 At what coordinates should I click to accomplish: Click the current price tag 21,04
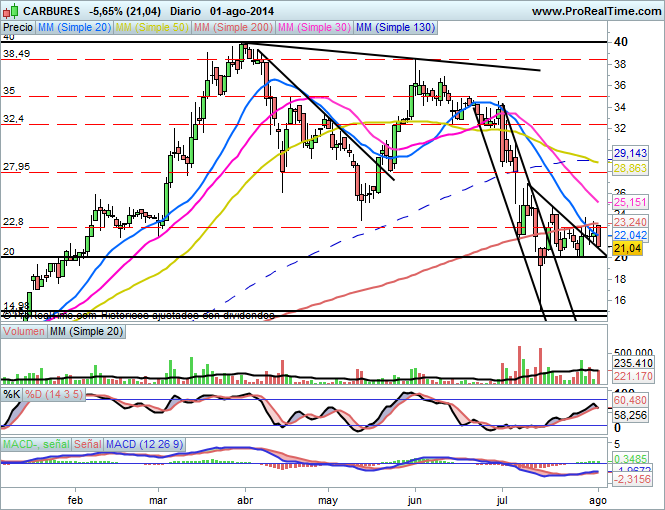pyautogui.click(x=627, y=247)
